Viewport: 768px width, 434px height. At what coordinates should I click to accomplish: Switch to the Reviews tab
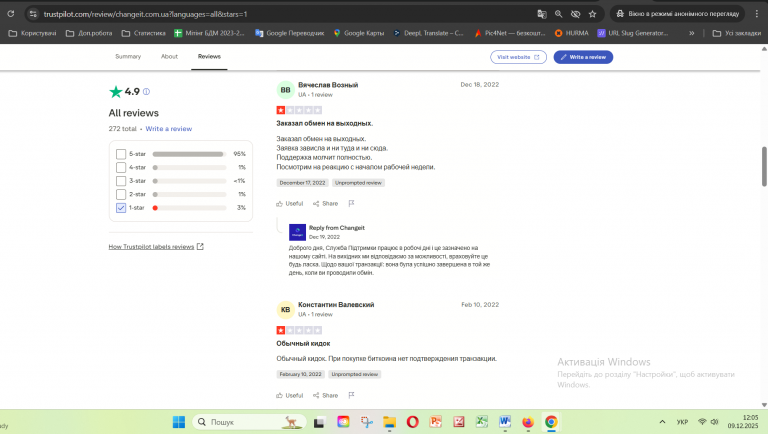pos(209,56)
